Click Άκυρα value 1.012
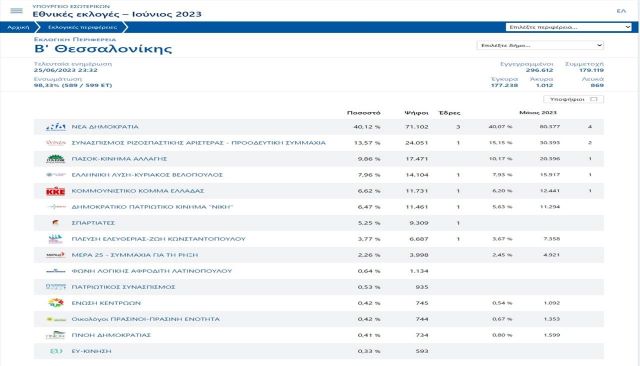The image size is (640, 366). pyautogui.click(x=544, y=85)
